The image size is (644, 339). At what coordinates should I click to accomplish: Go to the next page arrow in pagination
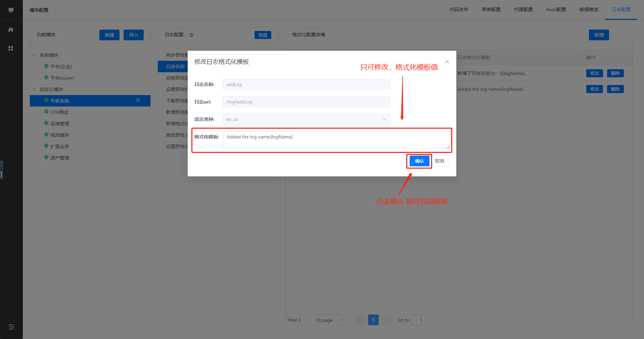[387, 320]
